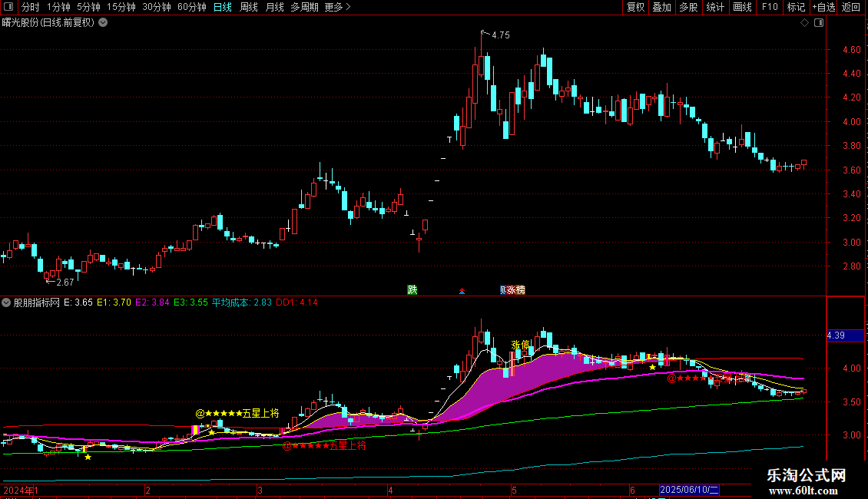Screen dimensions: 868x499
Task: Click the 2024年1 timeline label
Action: [x=21, y=490]
